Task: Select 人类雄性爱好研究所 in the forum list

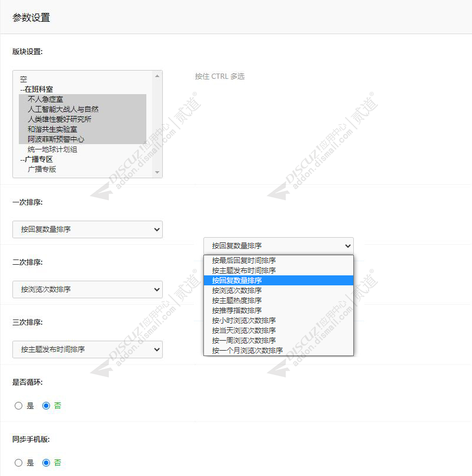Action: (82, 119)
